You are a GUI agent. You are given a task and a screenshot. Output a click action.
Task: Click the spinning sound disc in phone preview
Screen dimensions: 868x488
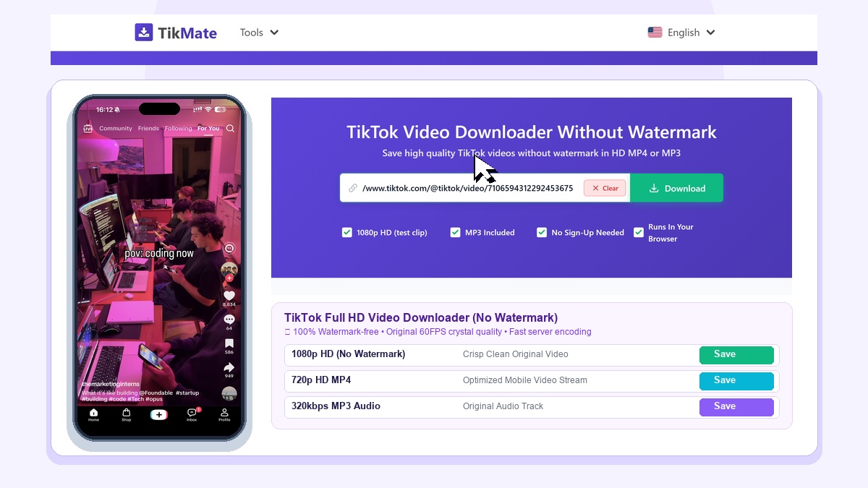point(229,394)
